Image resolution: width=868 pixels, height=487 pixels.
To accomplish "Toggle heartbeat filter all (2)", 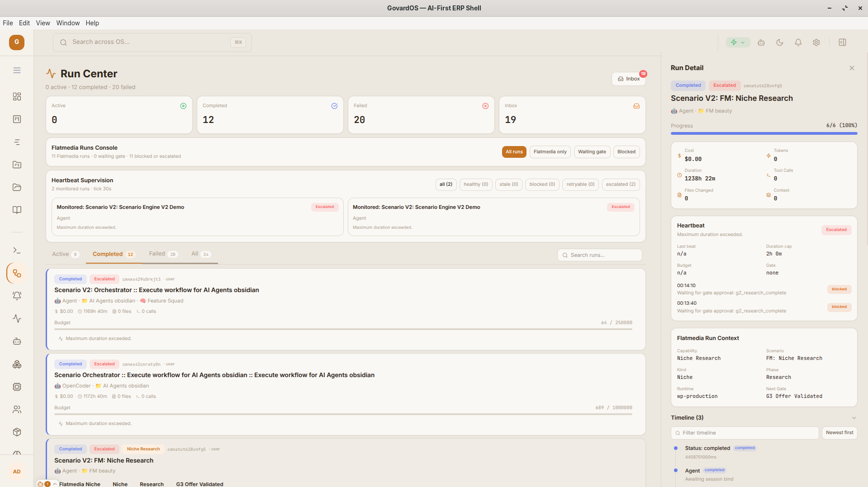I will point(446,184).
